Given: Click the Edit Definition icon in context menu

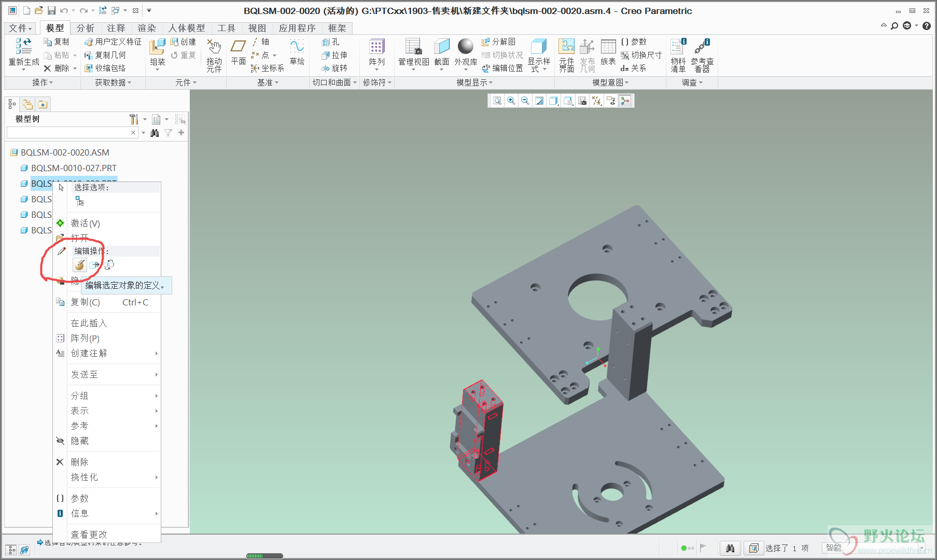Looking at the screenshot, I should pos(79,265).
